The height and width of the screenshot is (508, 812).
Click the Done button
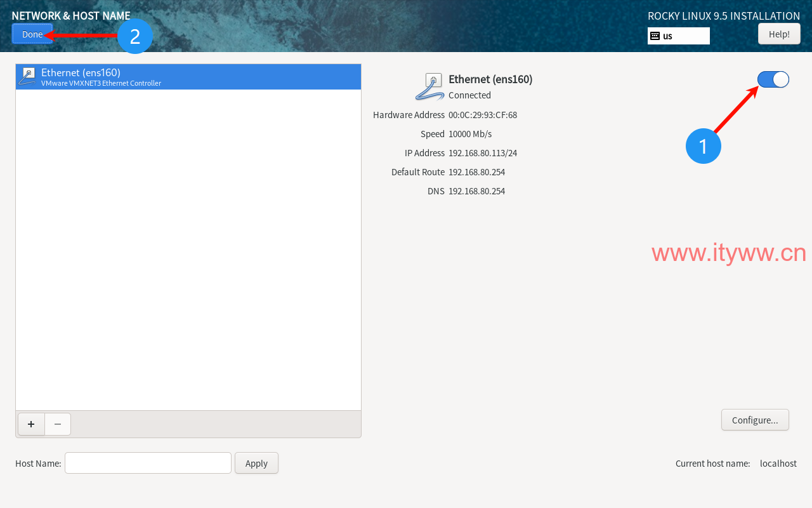tap(32, 34)
